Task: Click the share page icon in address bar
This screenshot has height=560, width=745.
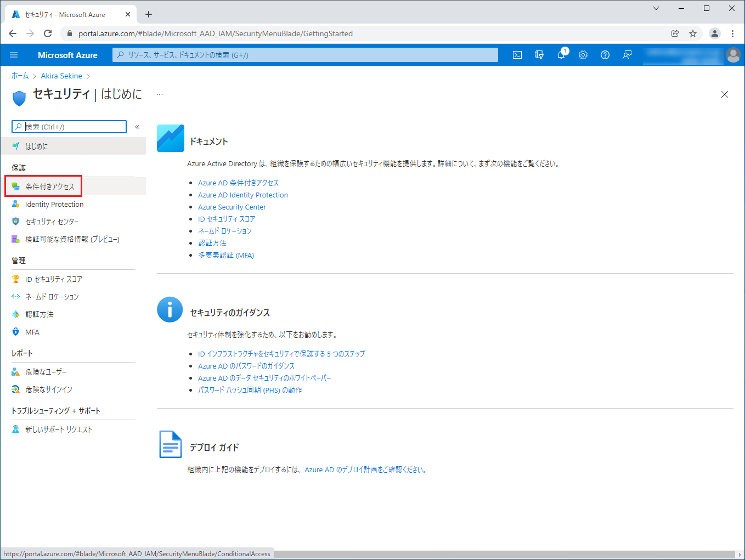Action: click(x=675, y=33)
